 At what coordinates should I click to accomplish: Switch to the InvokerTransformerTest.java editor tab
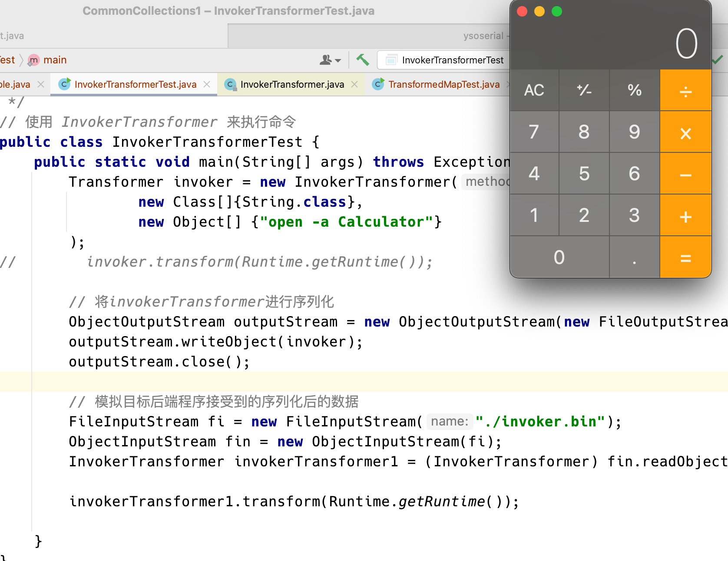pos(136,84)
